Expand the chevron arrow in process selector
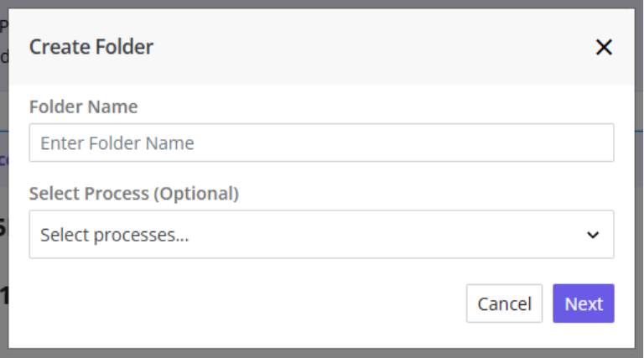The width and height of the screenshot is (644, 358). tap(593, 235)
